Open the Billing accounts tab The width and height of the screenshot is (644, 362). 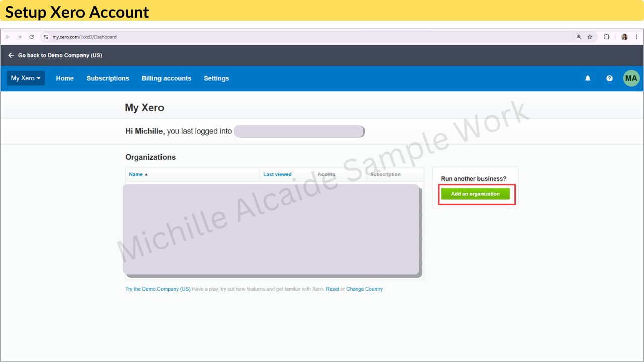click(167, 78)
